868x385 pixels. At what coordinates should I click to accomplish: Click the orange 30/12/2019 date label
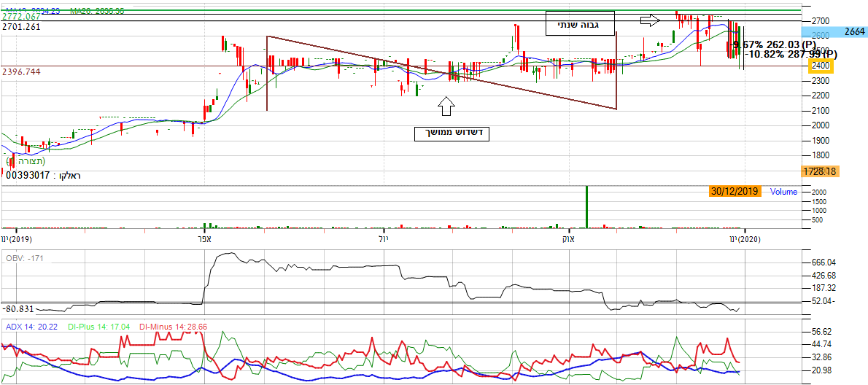tap(735, 191)
